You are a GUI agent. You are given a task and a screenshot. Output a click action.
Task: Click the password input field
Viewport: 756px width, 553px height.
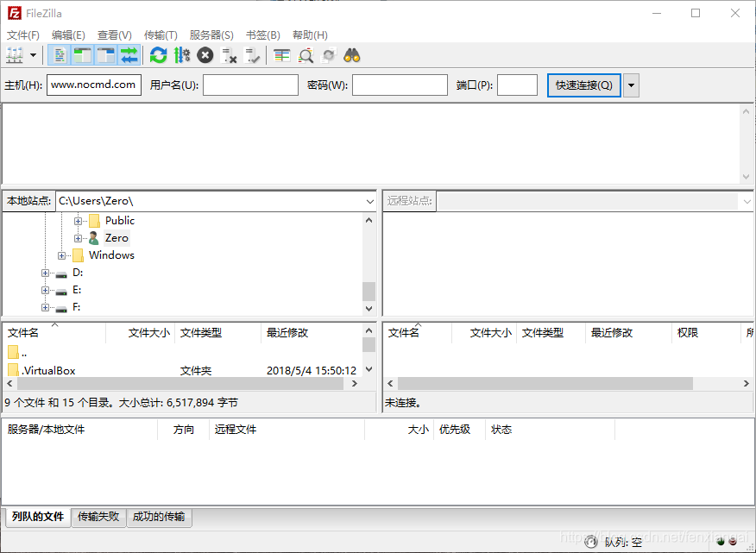point(400,85)
